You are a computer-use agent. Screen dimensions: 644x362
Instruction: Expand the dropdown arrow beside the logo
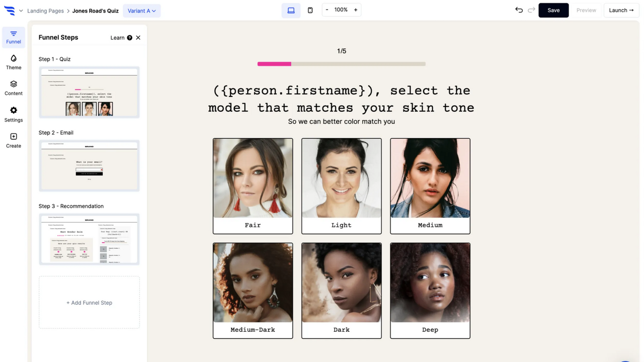(21, 11)
